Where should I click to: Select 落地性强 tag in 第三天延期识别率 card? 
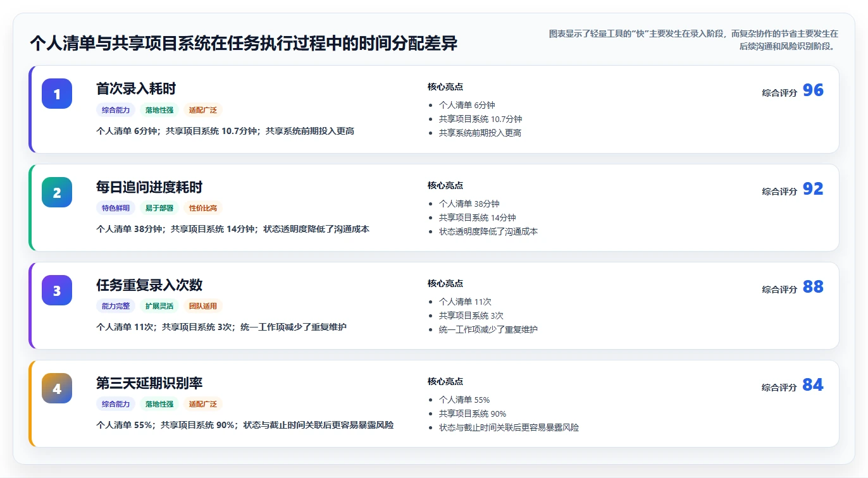click(159, 404)
